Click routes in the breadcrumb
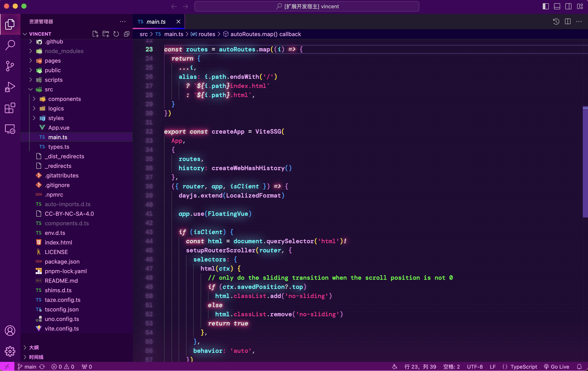This screenshot has height=371, width=588. click(x=207, y=34)
